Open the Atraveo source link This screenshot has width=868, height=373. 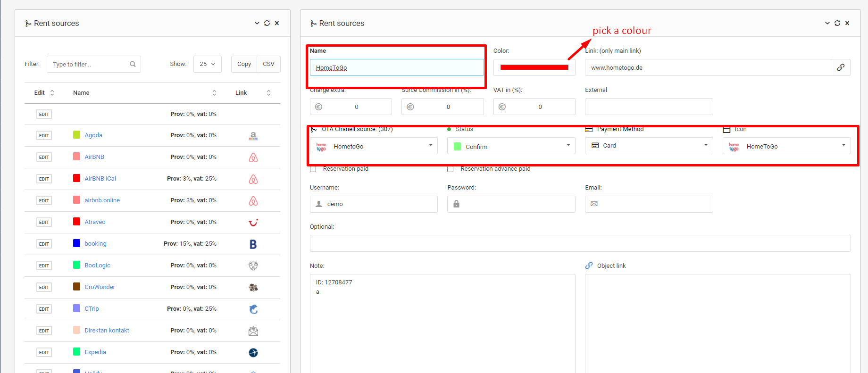pyautogui.click(x=95, y=222)
